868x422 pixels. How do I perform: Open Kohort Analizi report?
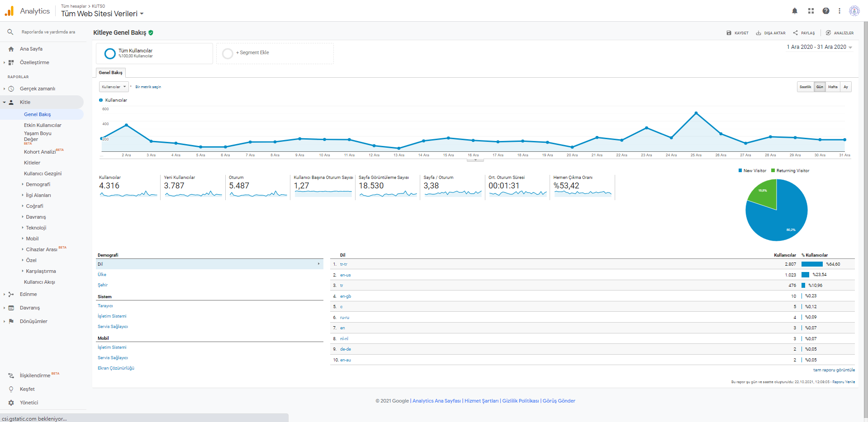pos(40,152)
